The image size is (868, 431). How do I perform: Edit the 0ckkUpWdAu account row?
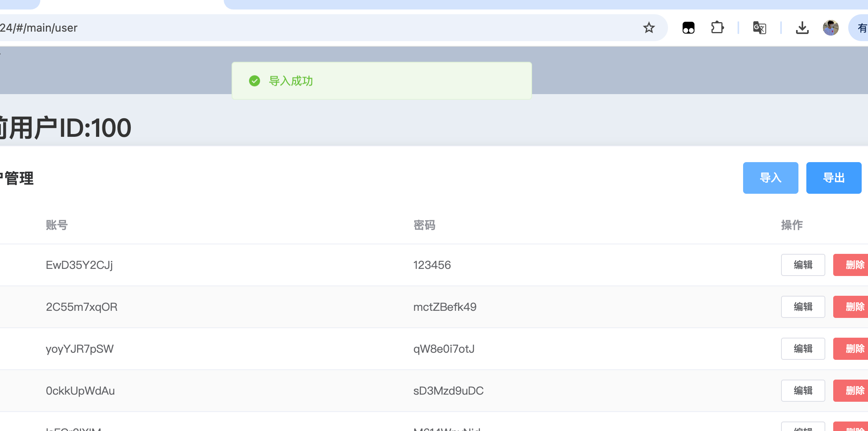tap(803, 391)
